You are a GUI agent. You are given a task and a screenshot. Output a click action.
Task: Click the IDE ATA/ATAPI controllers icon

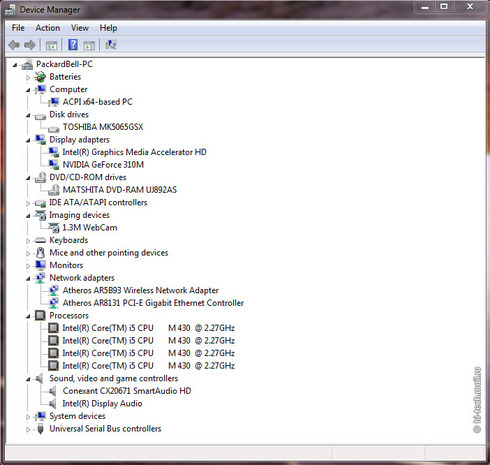tap(41, 203)
